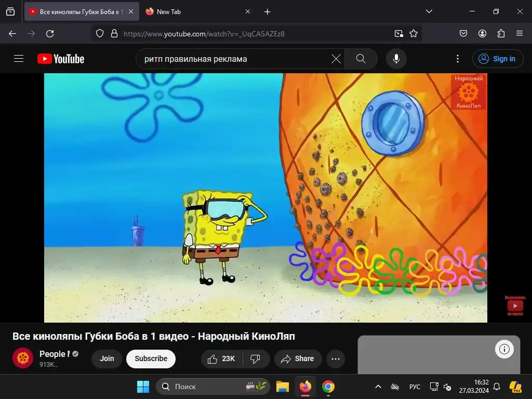The height and width of the screenshot is (399, 532).
Task: Open YouTube guide hamburger menu
Action: (19, 59)
